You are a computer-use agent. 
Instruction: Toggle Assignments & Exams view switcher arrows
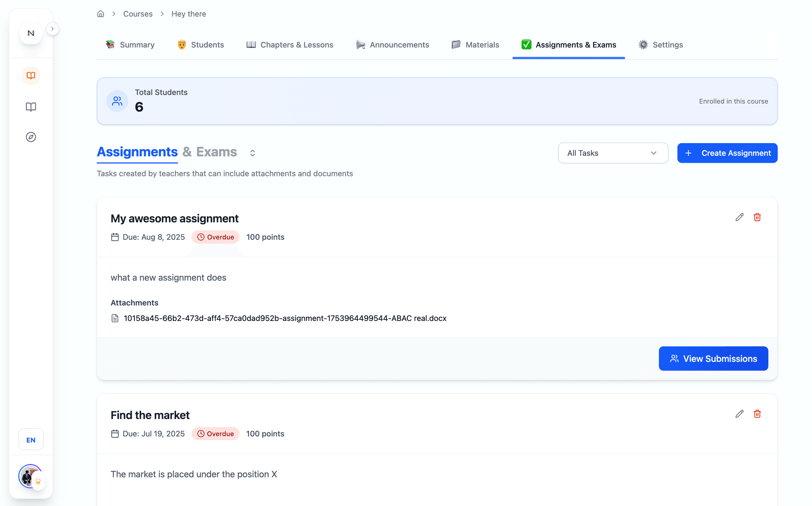tap(253, 153)
